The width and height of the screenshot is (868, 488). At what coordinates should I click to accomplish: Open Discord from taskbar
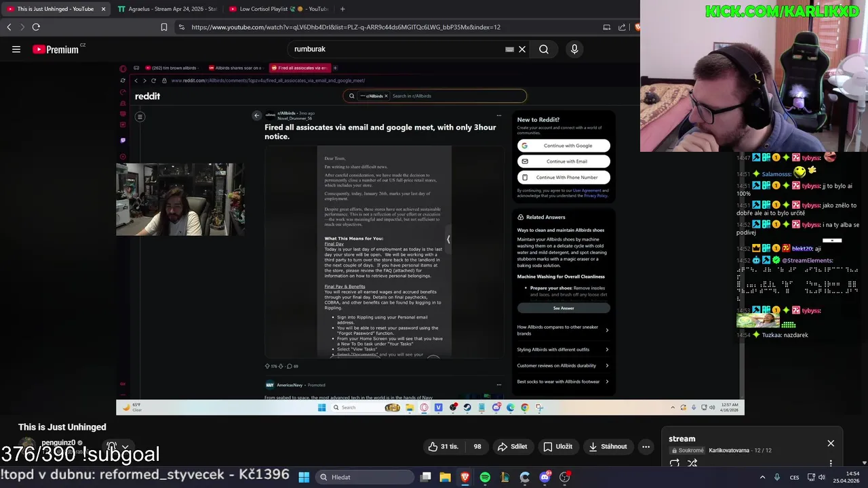point(545,477)
